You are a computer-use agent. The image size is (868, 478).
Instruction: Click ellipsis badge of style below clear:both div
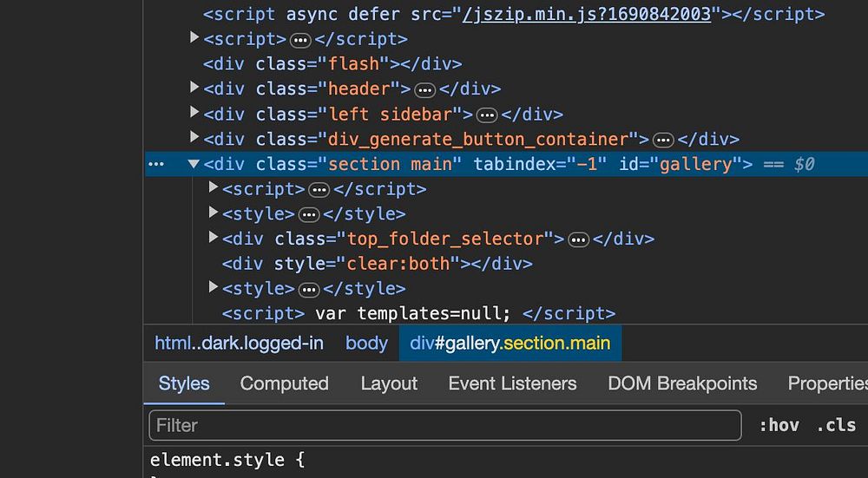[309, 290]
